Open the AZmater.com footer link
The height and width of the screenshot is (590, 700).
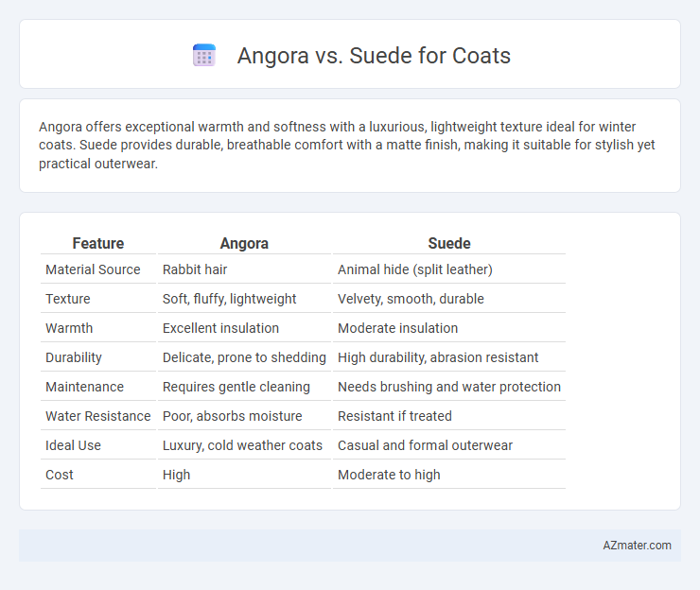[x=637, y=546]
